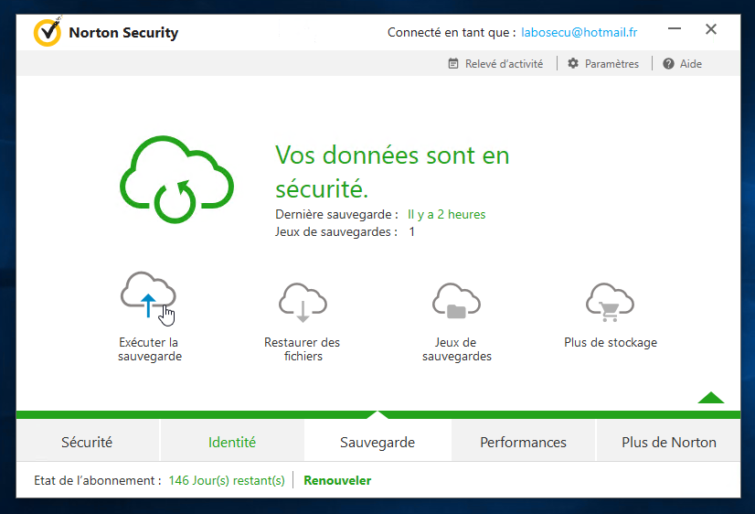Switch to the Sécurité tab
The height and width of the screenshot is (514, 755).
coord(87,442)
